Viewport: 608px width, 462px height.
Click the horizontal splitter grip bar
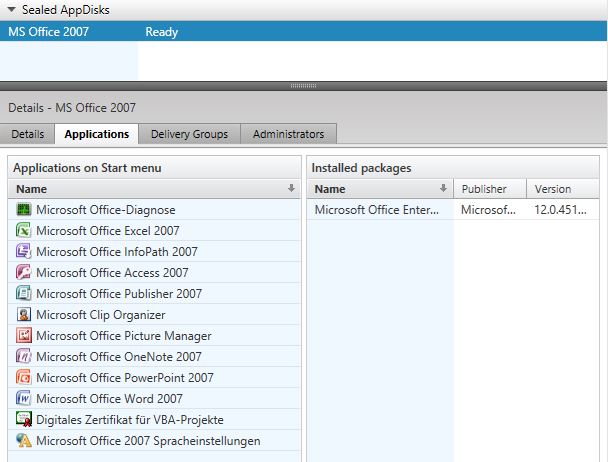303,86
